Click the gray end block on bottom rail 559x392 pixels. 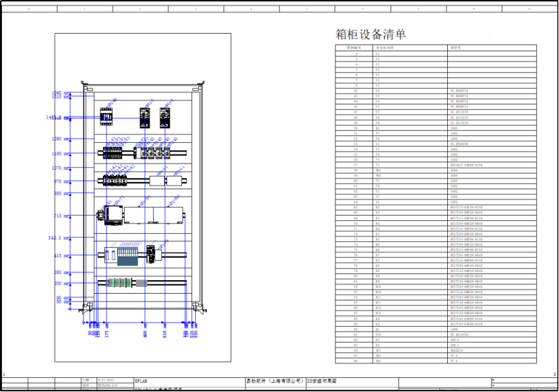coord(141,283)
